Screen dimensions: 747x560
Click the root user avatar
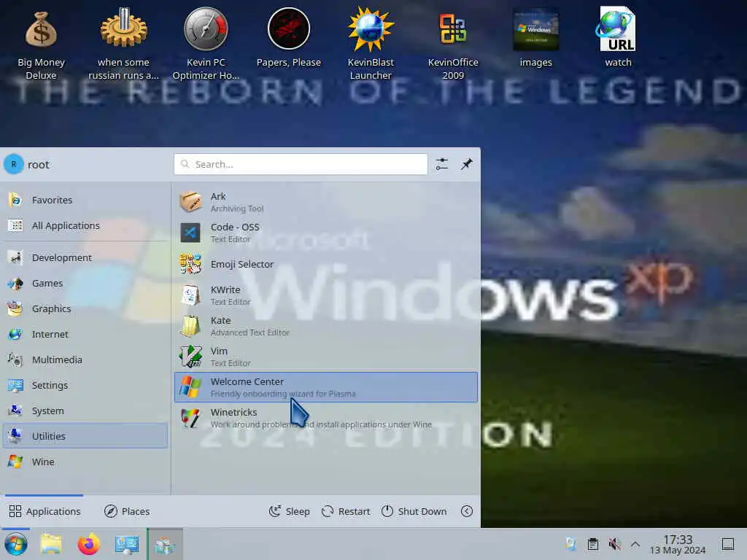(x=14, y=164)
